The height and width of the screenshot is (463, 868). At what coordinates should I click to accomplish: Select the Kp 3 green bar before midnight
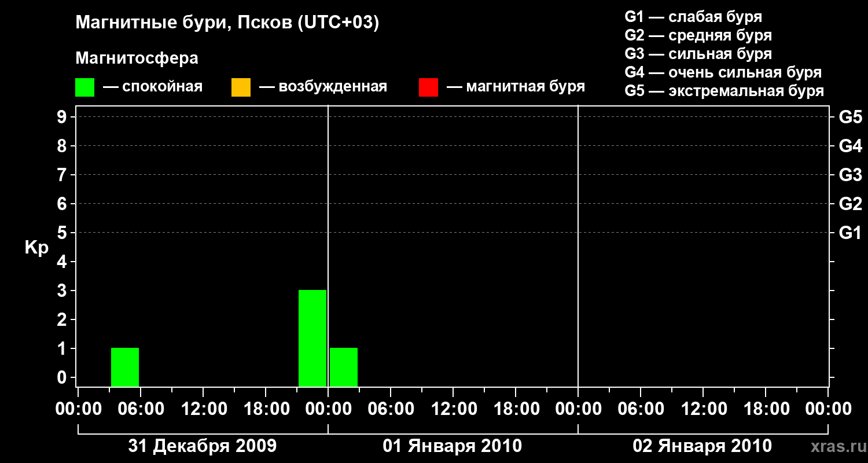click(312, 338)
